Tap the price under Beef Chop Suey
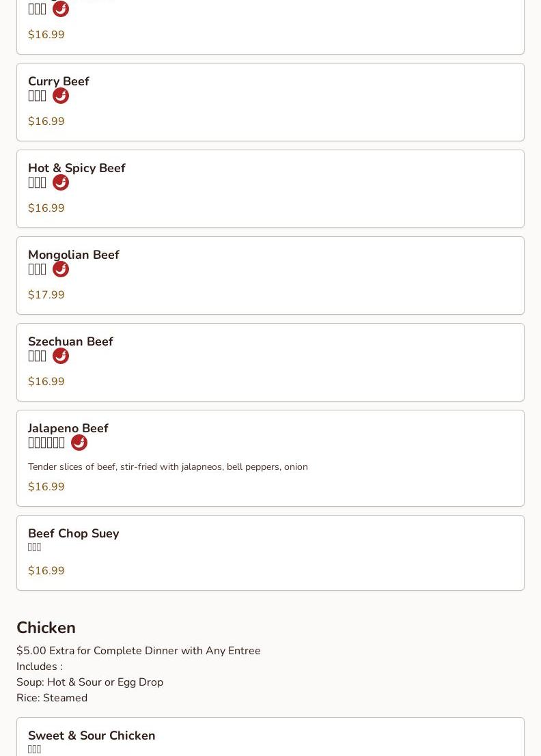 pyautogui.click(x=46, y=571)
